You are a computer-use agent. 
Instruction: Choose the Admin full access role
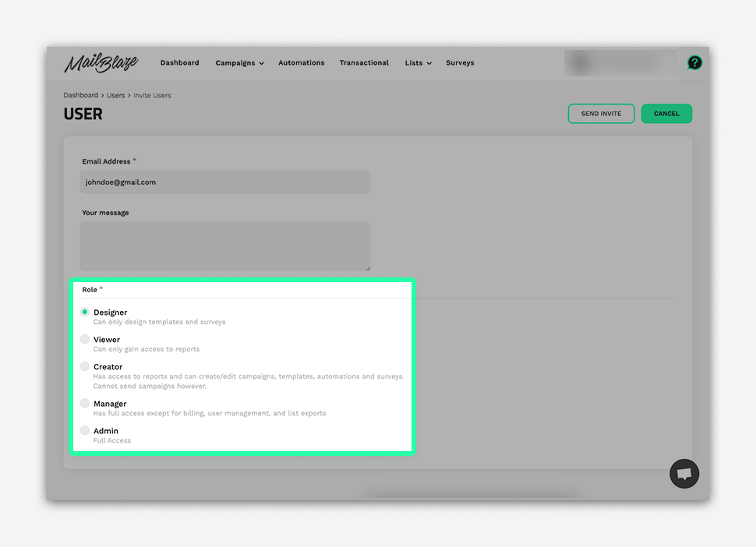(x=85, y=431)
